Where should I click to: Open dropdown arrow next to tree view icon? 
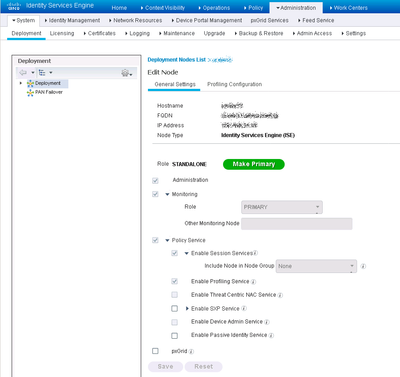pos(51,72)
